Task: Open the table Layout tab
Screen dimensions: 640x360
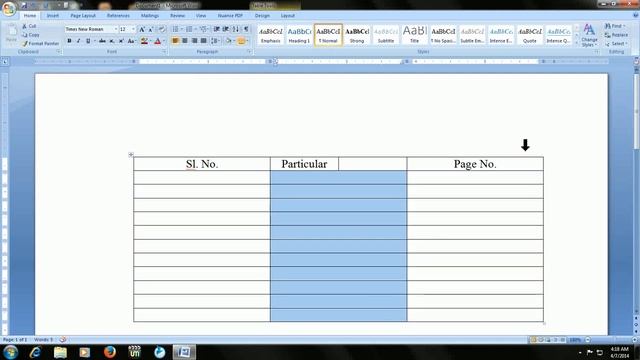Action: 288,16
